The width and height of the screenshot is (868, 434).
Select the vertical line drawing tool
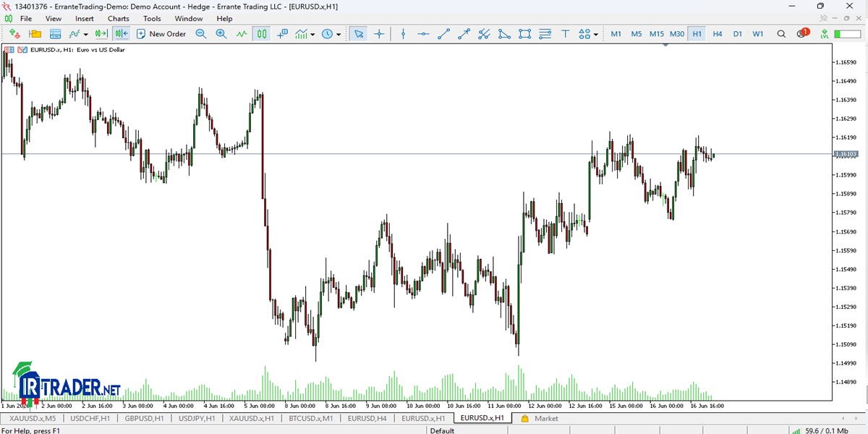click(x=403, y=34)
